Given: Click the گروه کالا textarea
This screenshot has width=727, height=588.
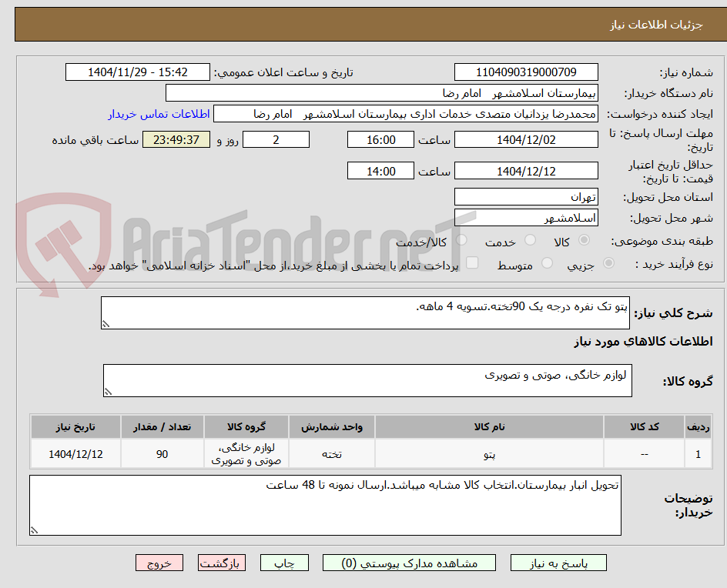Looking at the screenshot, I should 367,380.
